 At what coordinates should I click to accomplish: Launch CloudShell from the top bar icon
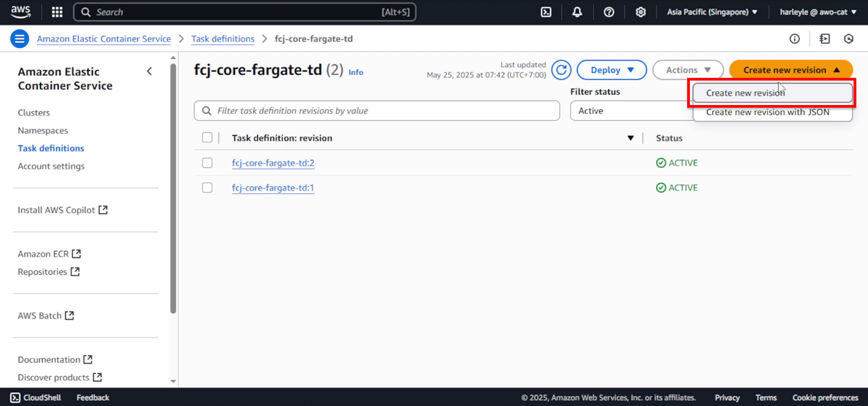tap(546, 12)
